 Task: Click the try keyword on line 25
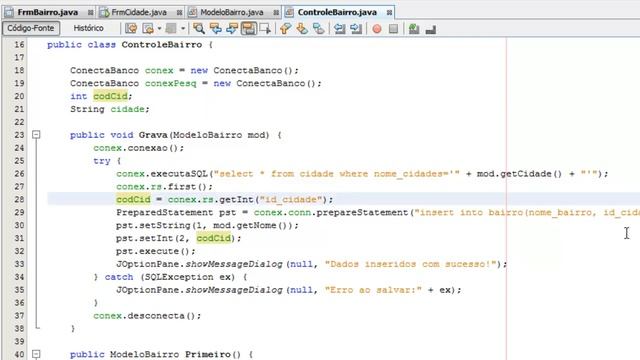click(x=102, y=161)
